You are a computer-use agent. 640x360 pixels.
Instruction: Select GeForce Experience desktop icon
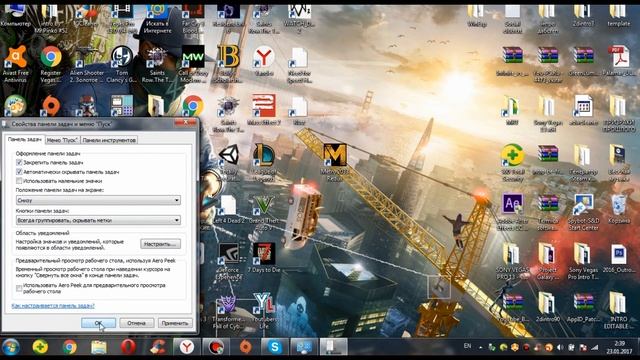click(229, 261)
